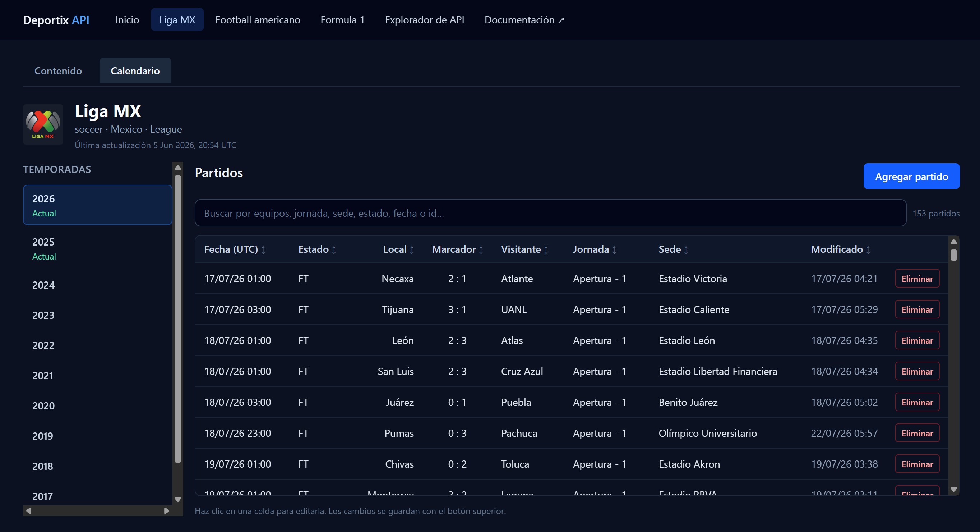Edit the FT status of Juárez match
The image size is (980, 532).
[x=303, y=402]
